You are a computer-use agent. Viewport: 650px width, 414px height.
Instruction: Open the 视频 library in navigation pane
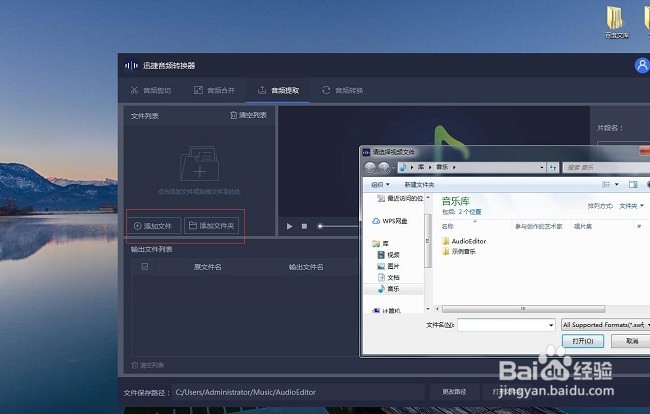388,255
